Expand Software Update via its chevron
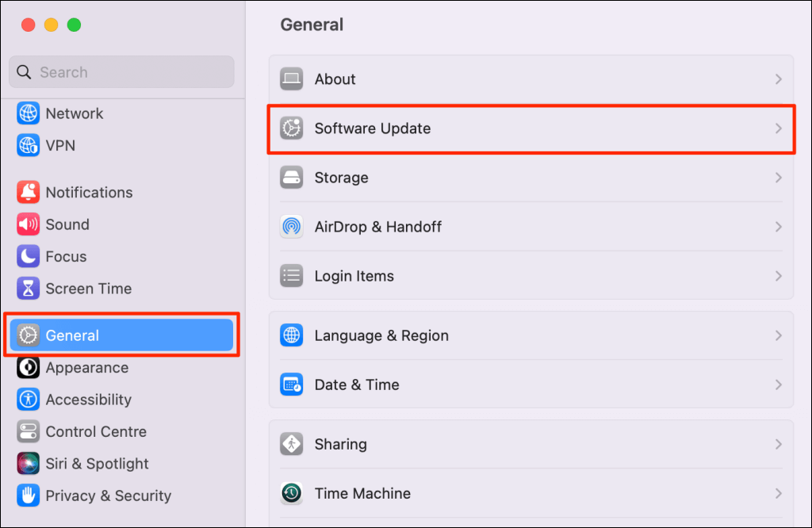 [779, 128]
